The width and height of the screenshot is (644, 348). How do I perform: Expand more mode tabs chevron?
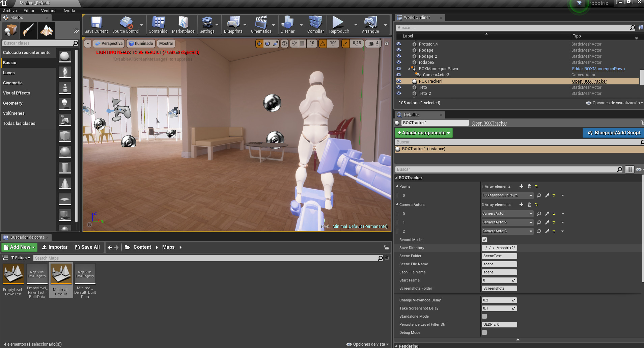tap(76, 30)
